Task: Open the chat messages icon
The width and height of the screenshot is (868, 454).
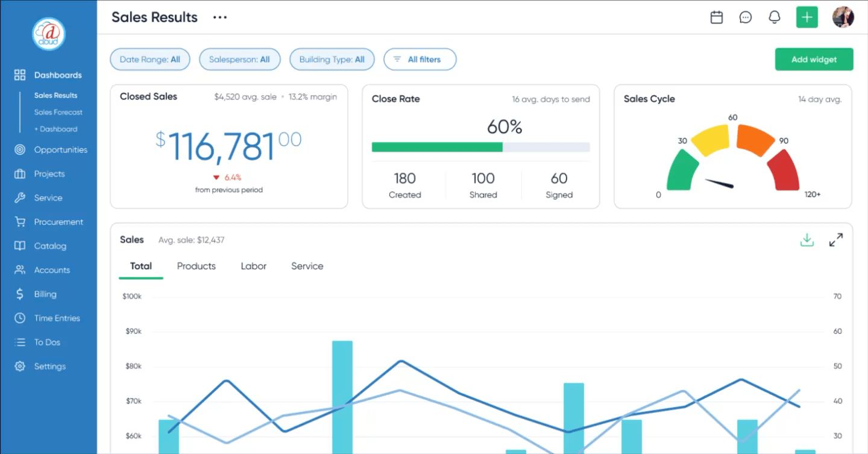Action: coord(746,17)
